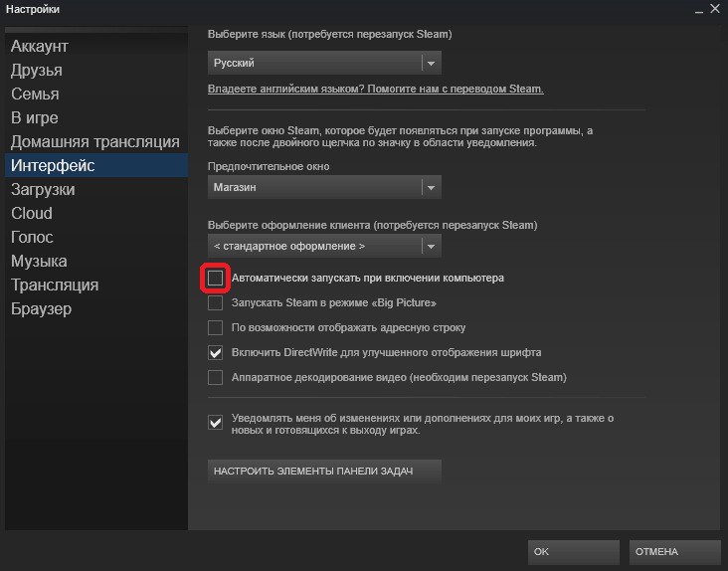This screenshot has height=571, width=728.
Task: Open Домашняя трансляция settings
Action: pyautogui.click(x=96, y=142)
